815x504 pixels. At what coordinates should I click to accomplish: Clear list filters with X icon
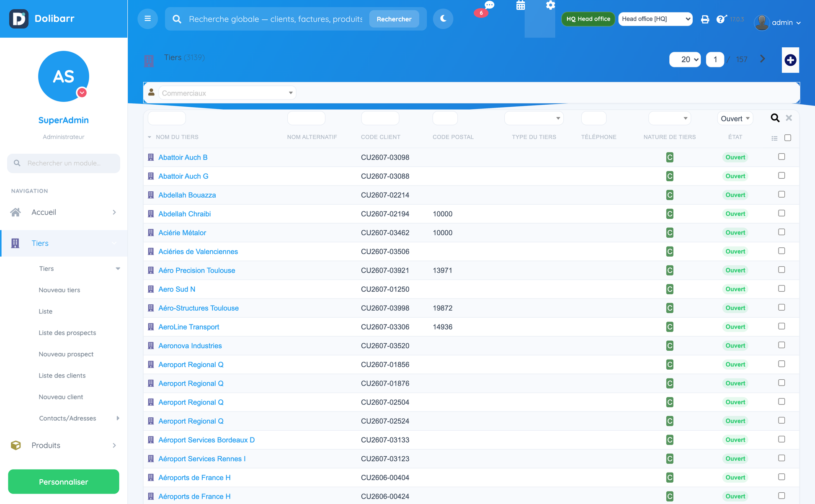(789, 118)
